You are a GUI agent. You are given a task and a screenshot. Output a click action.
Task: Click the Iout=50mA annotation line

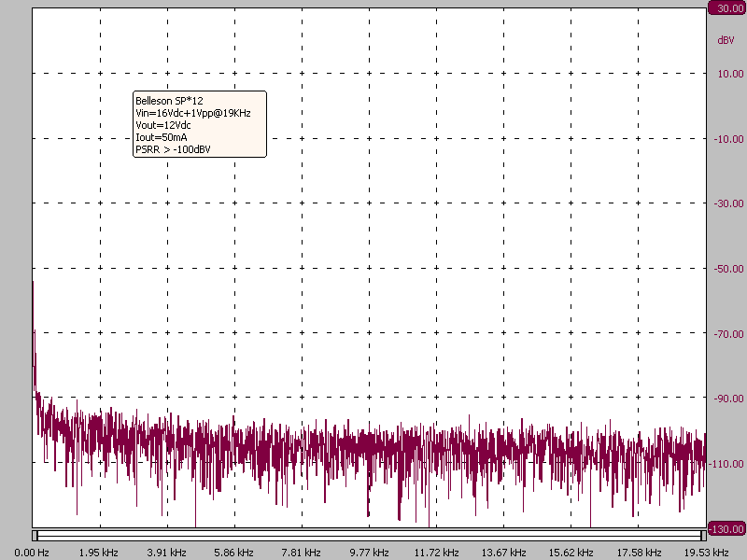[161, 137]
